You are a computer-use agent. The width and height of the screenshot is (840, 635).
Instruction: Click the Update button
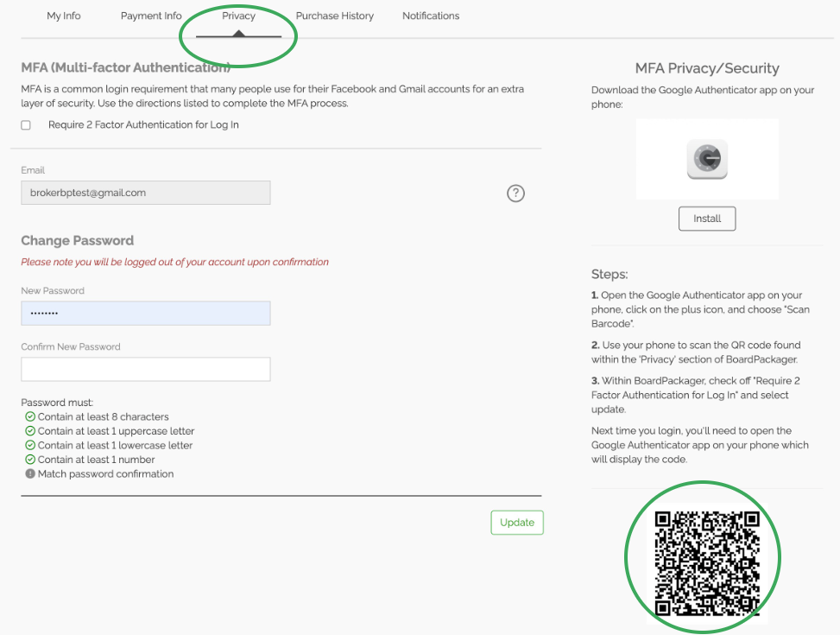[517, 523]
